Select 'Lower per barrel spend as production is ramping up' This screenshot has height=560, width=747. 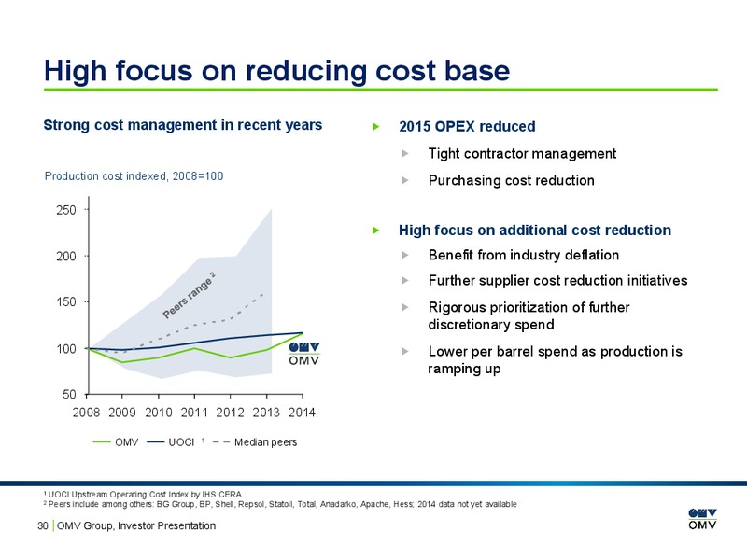(x=555, y=360)
